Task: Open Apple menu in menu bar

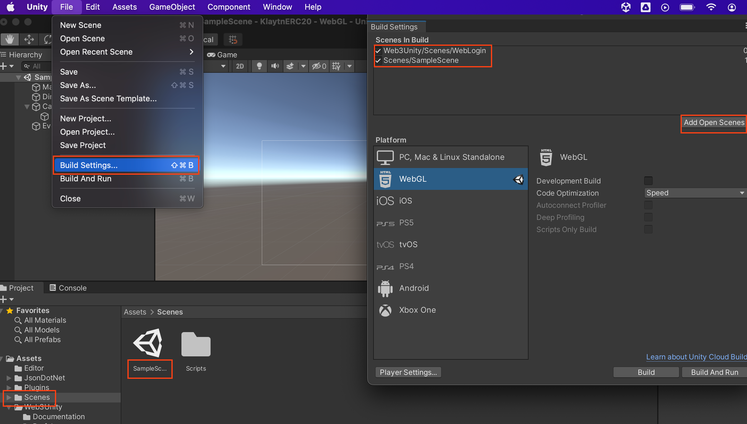Action: pos(10,7)
